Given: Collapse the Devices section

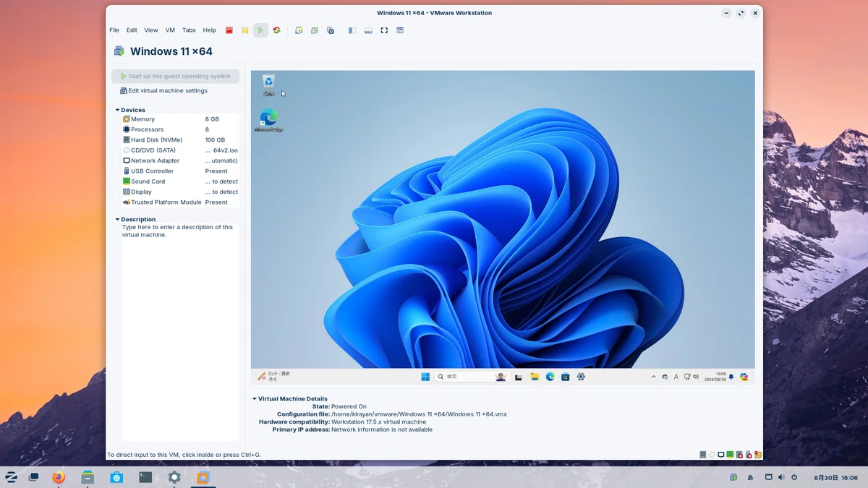Looking at the screenshot, I should click(x=118, y=110).
